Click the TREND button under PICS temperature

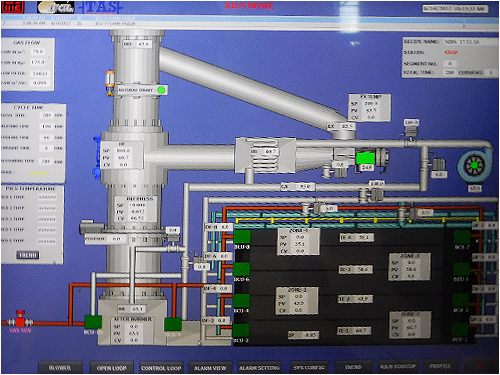28,255
